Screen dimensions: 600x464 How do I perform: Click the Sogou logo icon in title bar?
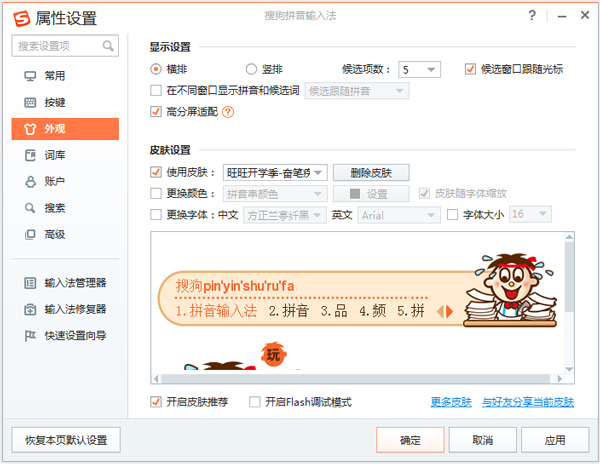pos(21,18)
